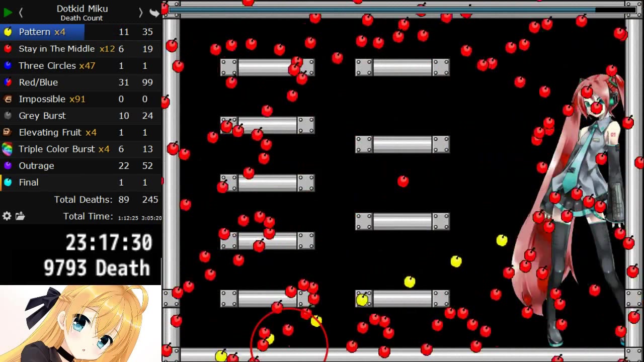Click current time value 1:12:25
This screenshot has width=644, height=362.
128,218
